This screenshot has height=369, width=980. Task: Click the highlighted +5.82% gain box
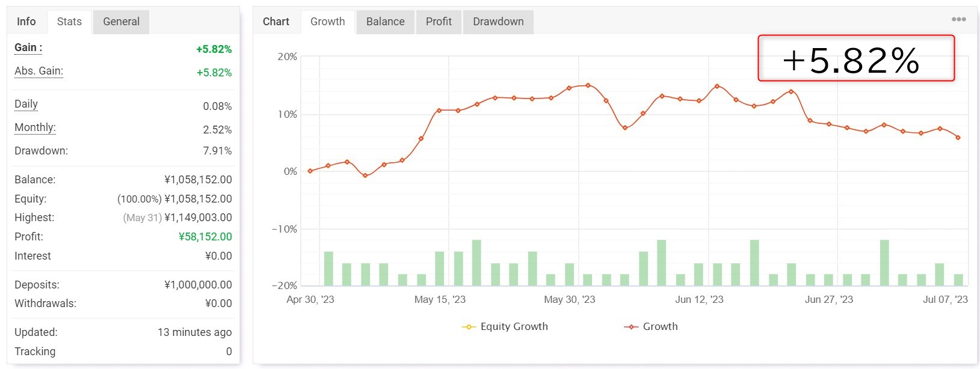point(855,58)
